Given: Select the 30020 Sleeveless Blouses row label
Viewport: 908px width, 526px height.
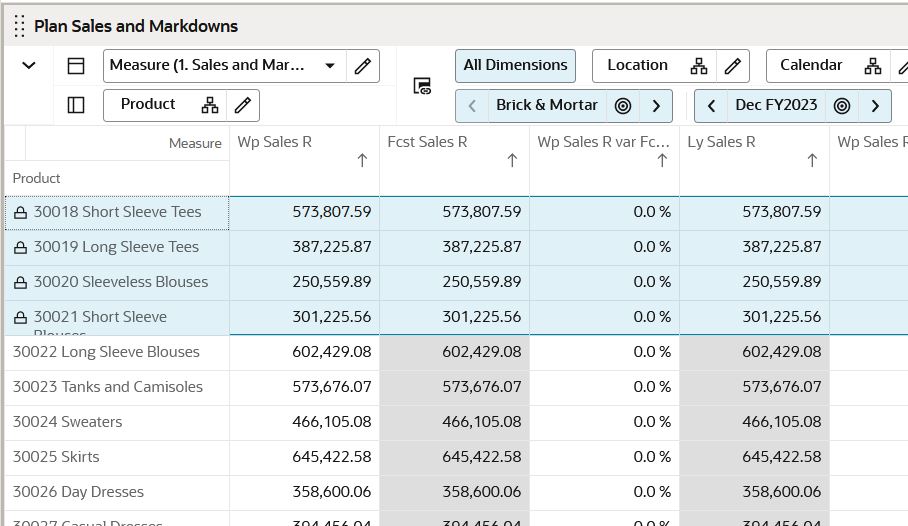Looking at the screenshot, I should pyautogui.click(x=121, y=282).
